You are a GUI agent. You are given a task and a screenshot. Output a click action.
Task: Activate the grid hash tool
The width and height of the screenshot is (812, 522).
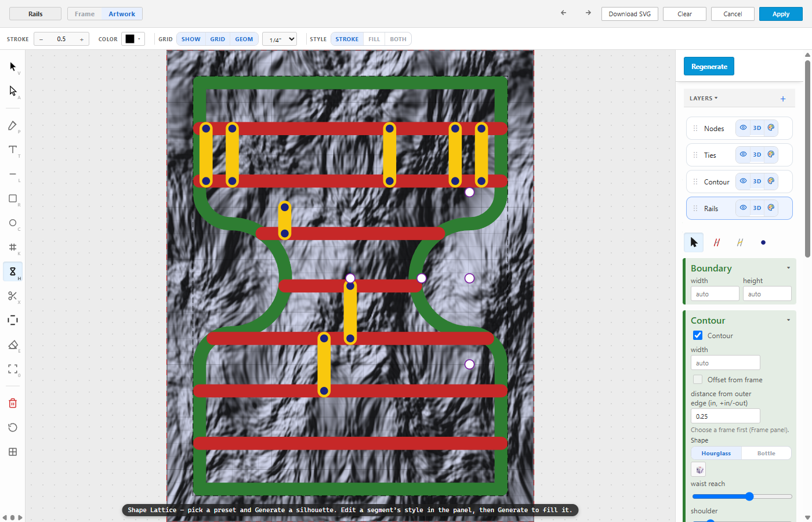[13, 247]
